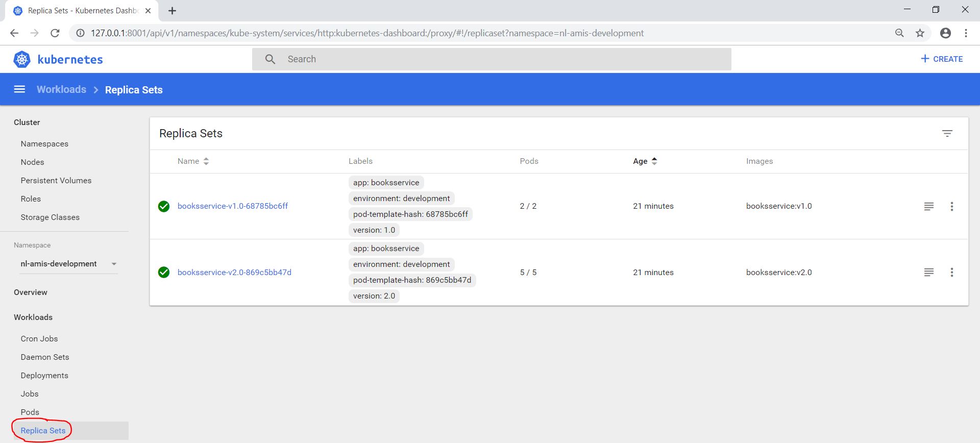Open the filter icon in Replica Sets
Screen dimensions: 980x443
tap(947, 134)
